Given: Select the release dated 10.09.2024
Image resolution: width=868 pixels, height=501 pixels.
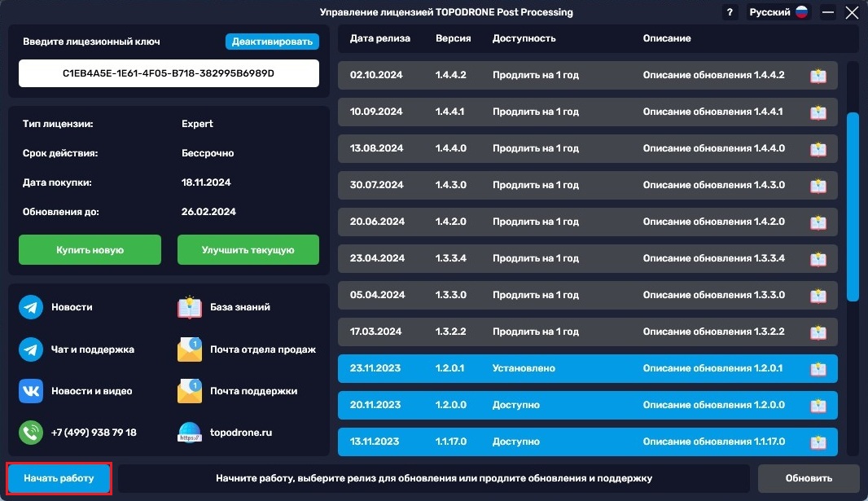Looking at the screenshot, I should [x=587, y=112].
